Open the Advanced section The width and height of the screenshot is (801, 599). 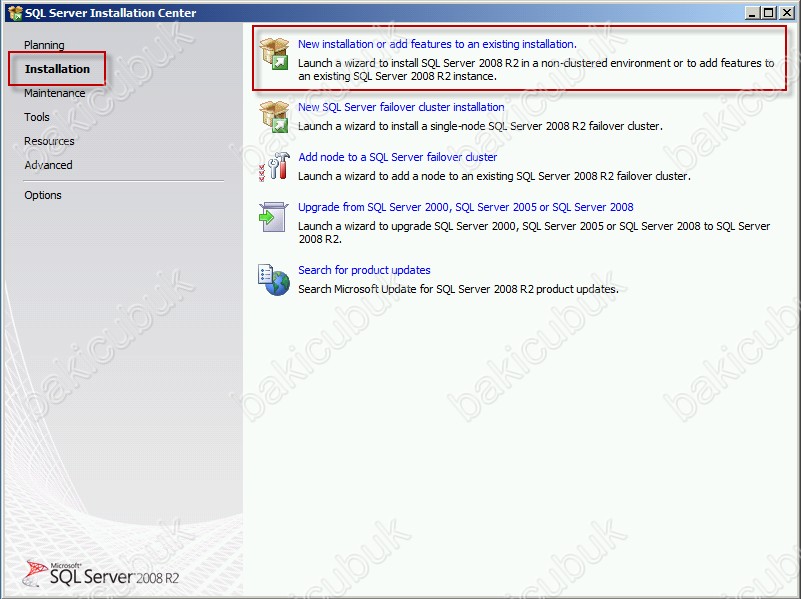click(x=48, y=165)
